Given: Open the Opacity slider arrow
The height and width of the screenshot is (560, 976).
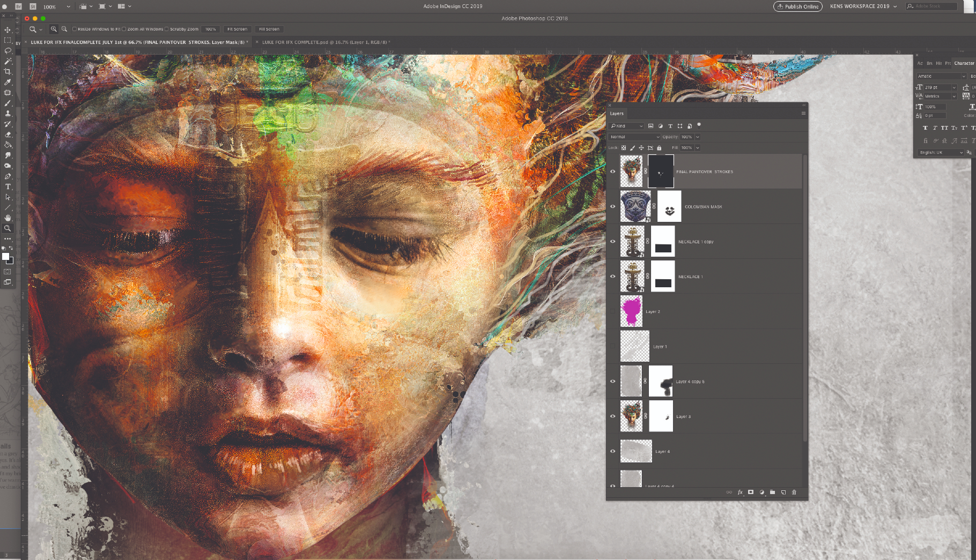Looking at the screenshot, I should pyautogui.click(x=698, y=137).
